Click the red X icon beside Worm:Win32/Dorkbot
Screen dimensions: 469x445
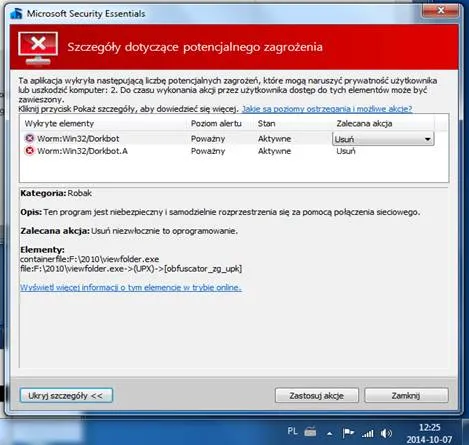click(x=29, y=138)
